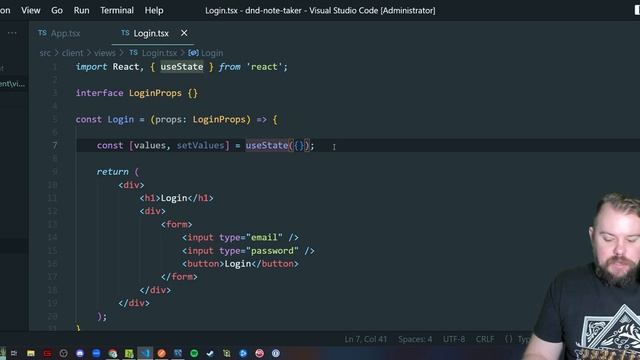Open Discord from the taskbar
Screen dimensions: 640x360
80,353
